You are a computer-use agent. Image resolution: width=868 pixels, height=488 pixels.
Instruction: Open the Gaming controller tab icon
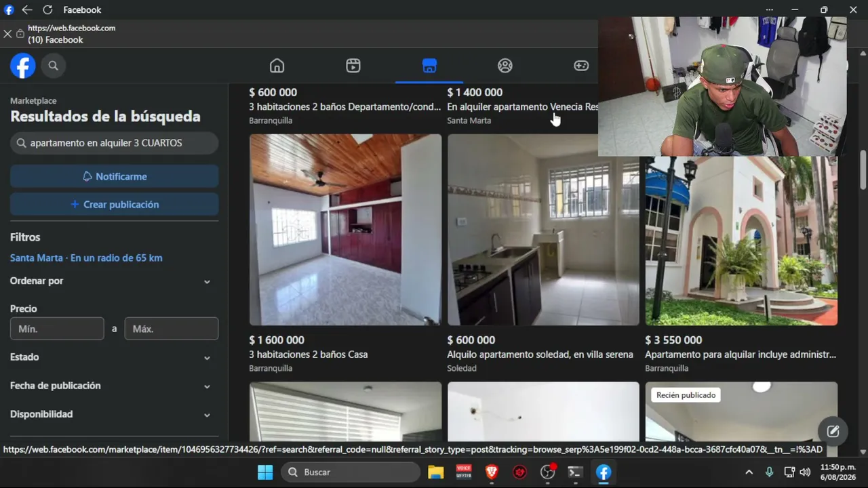click(x=581, y=66)
